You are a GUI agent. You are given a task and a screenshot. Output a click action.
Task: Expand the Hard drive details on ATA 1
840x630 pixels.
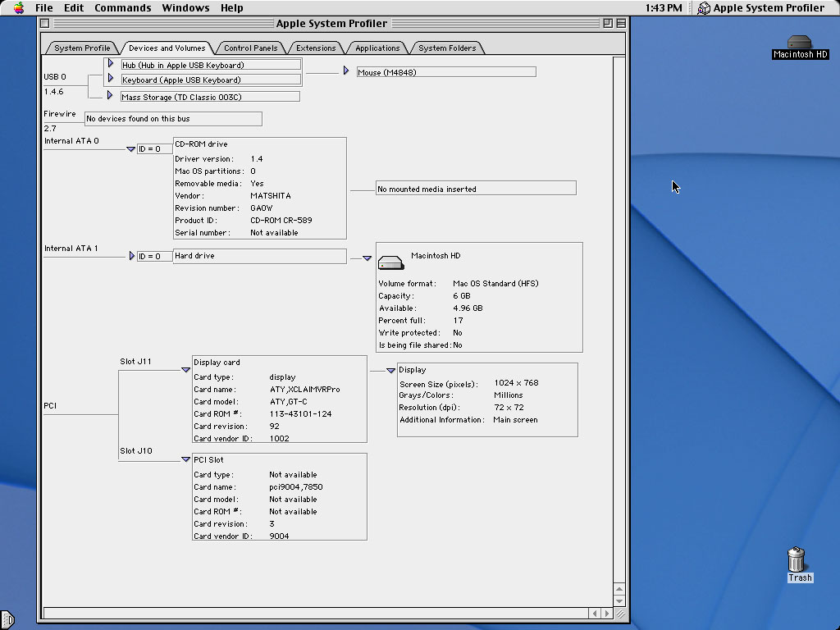131,256
